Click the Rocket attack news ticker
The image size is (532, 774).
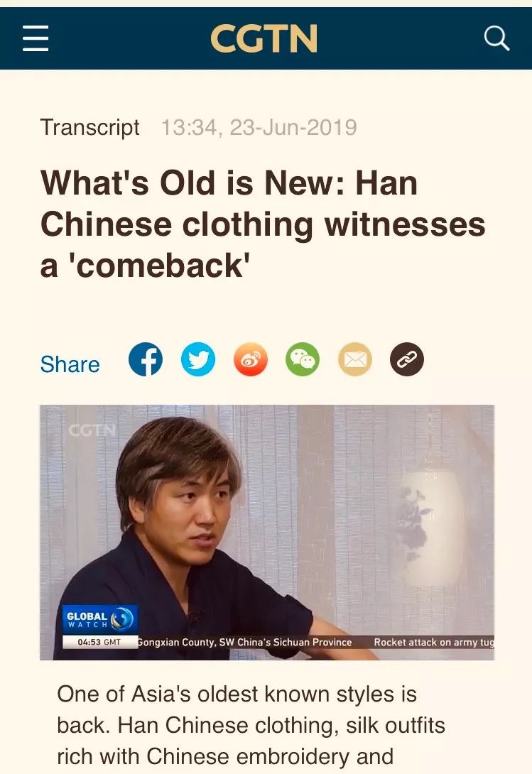coord(434,642)
